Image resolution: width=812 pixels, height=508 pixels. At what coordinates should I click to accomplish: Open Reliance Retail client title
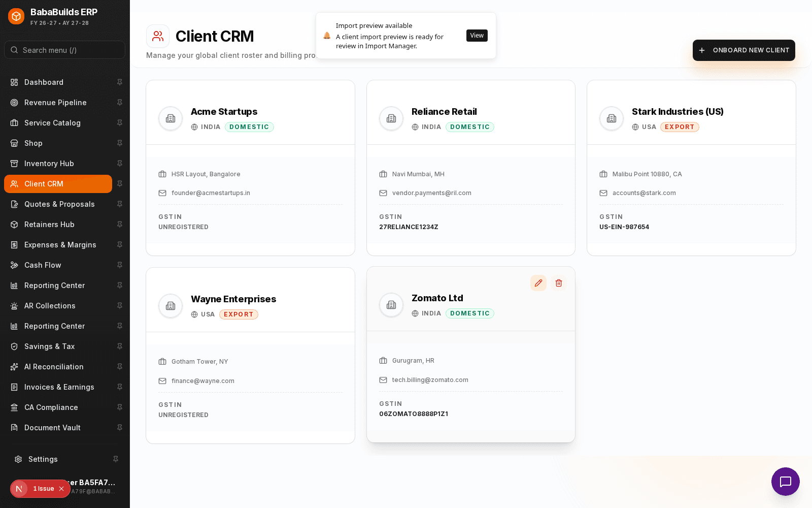(x=444, y=112)
